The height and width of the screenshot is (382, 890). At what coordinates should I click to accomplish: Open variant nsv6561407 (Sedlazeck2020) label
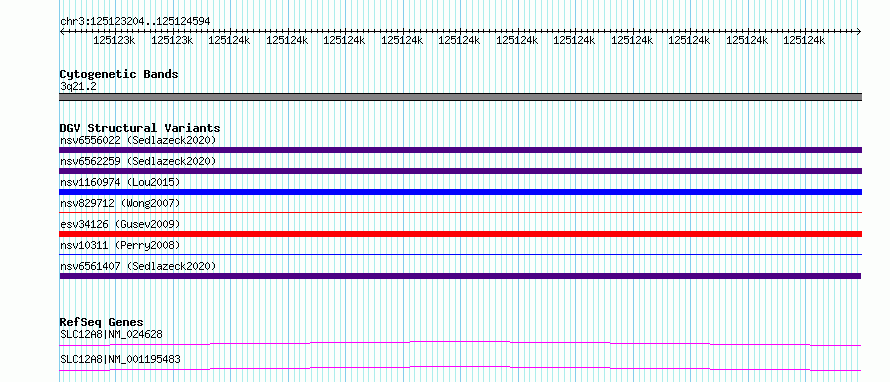pos(138,266)
